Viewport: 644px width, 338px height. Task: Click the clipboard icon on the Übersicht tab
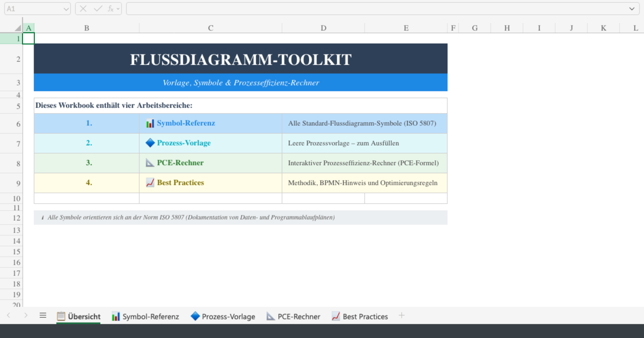(61, 316)
